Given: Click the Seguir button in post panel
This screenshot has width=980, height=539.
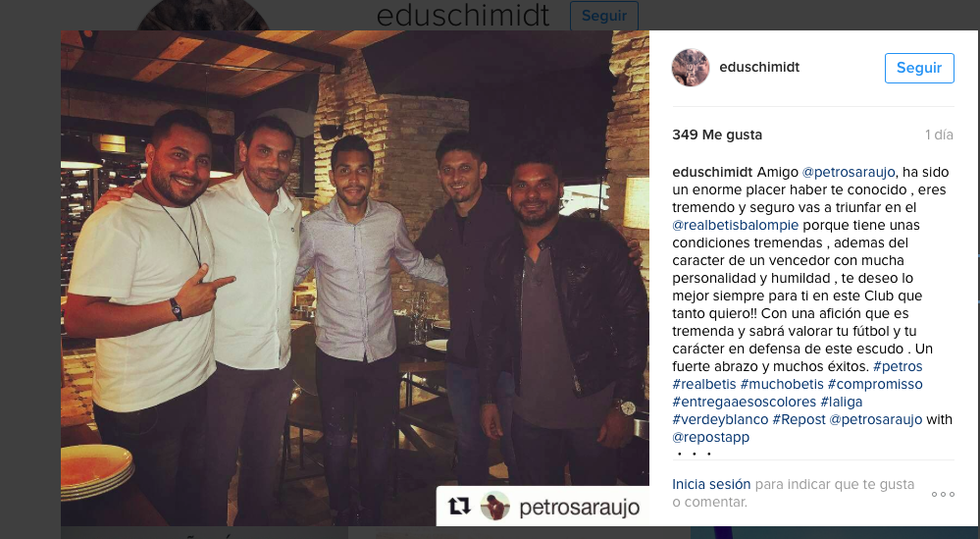Looking at the screenshot, I should coord(919,68).
